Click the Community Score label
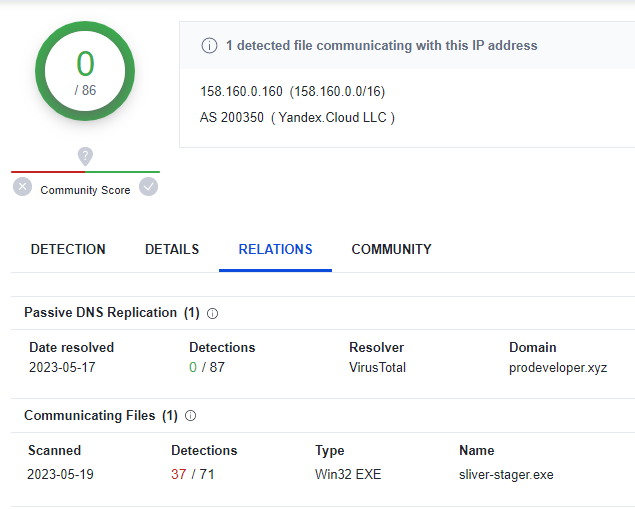Image resolution: width=635 pixels, height=509 pixels. tap(85, 190)
